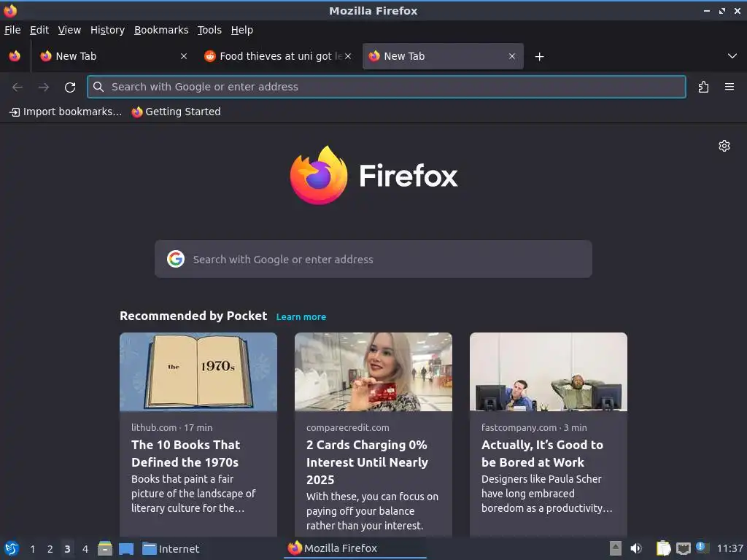The width and height of the screenshot is (747, 560).
Task: Open The 10 Books That Defined the 1970s
Action: (x=186, y=454)
